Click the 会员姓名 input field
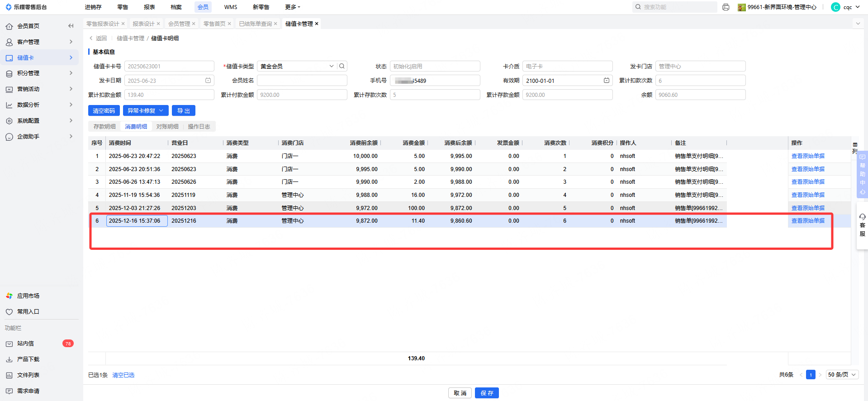Image resolution: width=868 pixels, height=401 pixels. click(302, 81)
